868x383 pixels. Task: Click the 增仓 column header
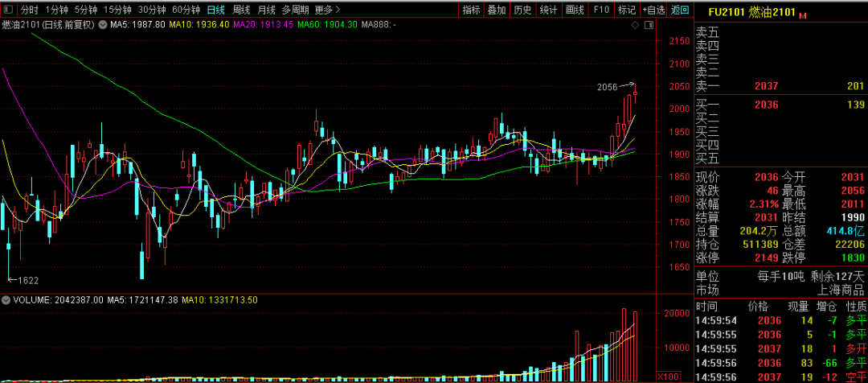(825, 306)
